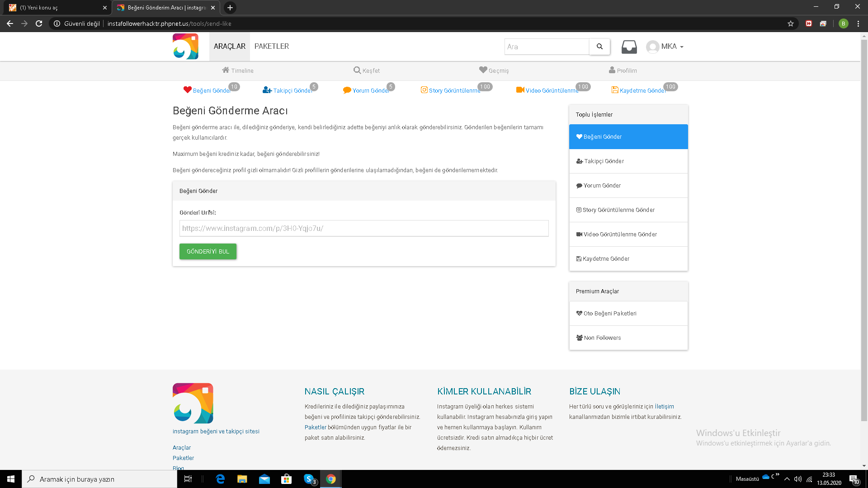Screen dimensions: 868x488
Task: Open Oto Beğeni Paketleri premium tool
Action: click(628, 313)
